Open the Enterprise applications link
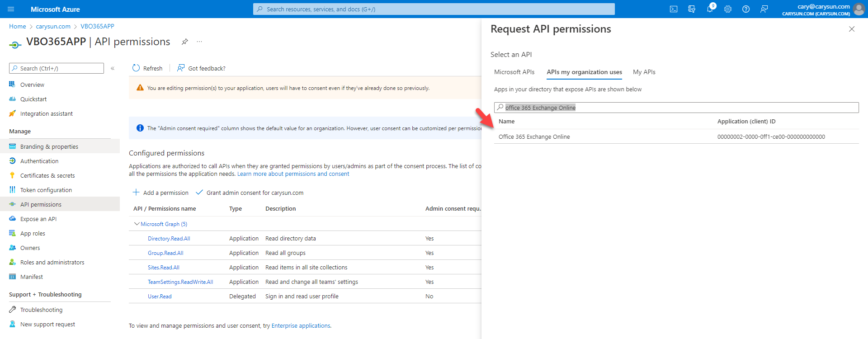This screenshot has width=868, height=339. (x=301, y=325)
